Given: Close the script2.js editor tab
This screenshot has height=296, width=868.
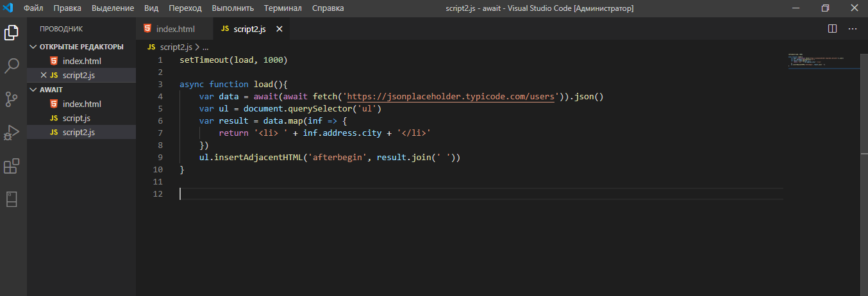Looking at the screenshot, I should 281,29.
